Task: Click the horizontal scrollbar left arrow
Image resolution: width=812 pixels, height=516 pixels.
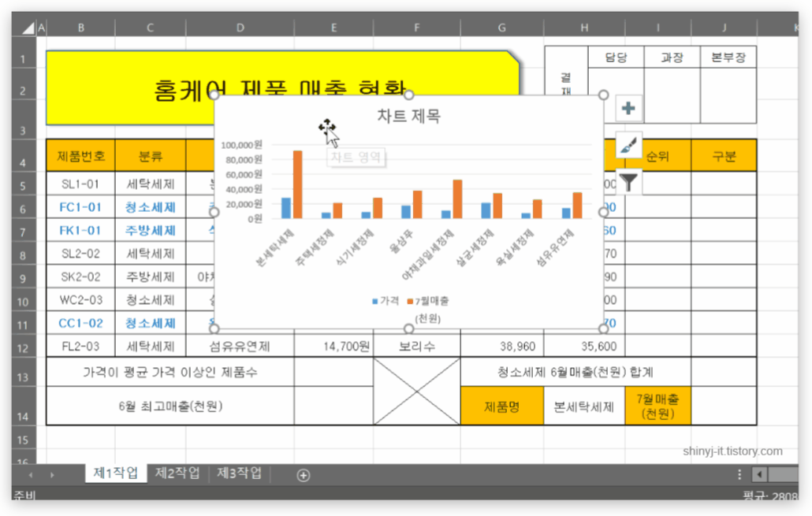Action: [x=759, y=474]
